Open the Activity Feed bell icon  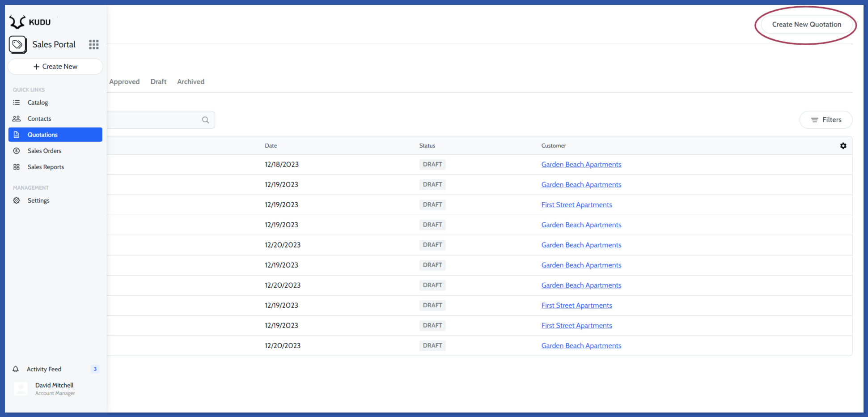pyautogui.click(x=16, y=369)
